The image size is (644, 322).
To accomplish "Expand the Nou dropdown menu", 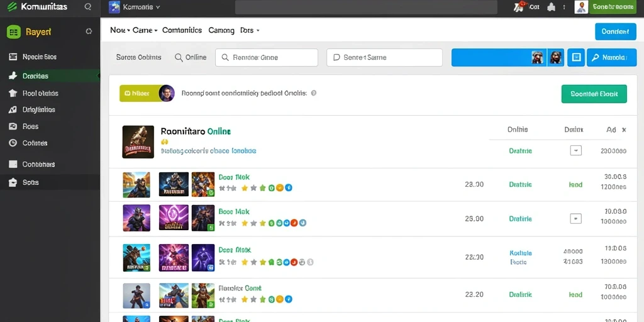I will tap(120, 30).
